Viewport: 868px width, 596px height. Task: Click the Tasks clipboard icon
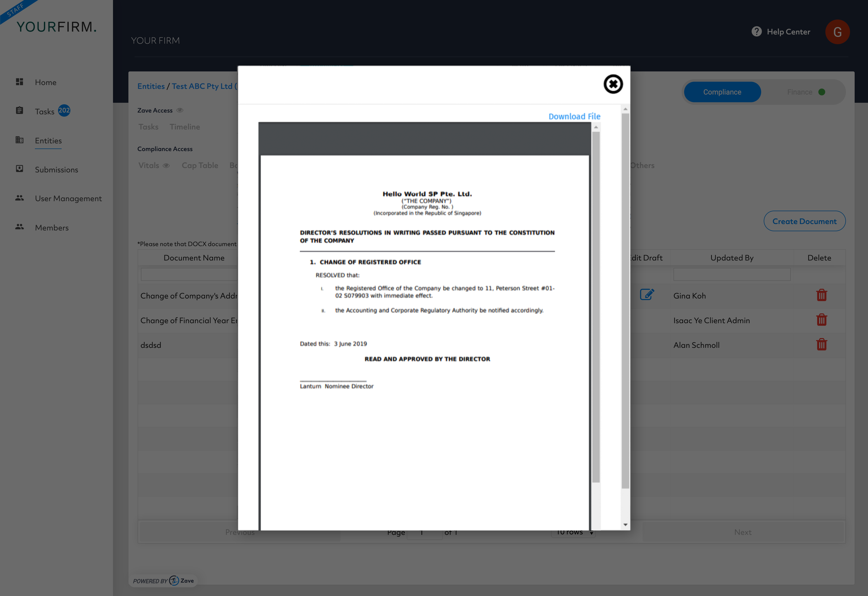coord(20,111)
